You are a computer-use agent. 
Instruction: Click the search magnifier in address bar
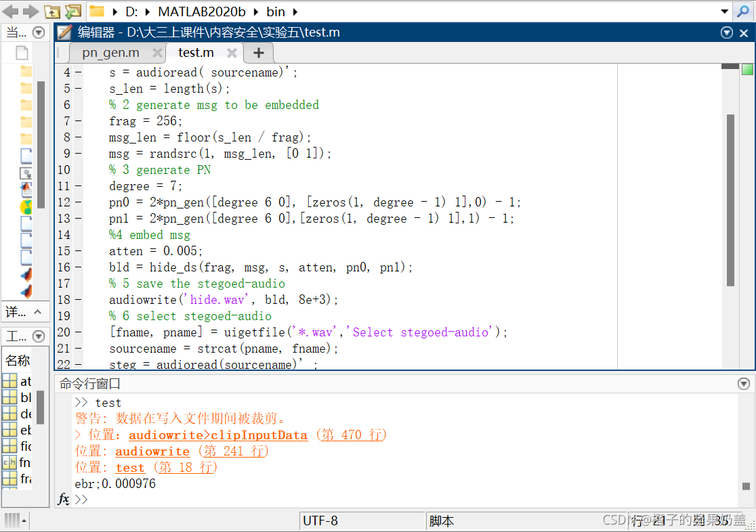[x=743, y=12]
